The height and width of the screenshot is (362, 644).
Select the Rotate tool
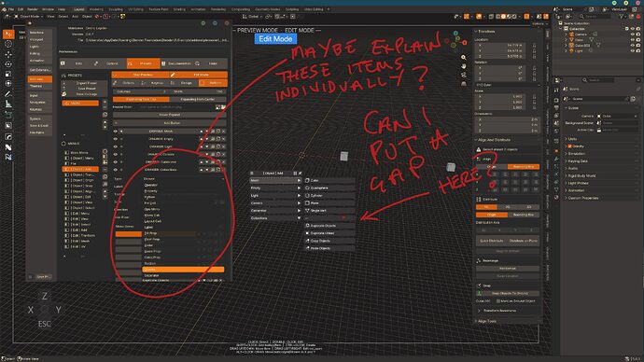[x=8, y=64]
